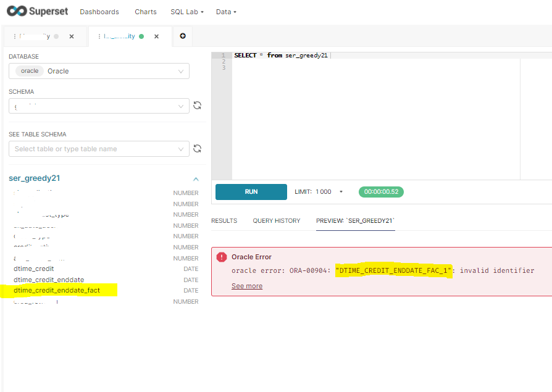The width and height of the screenshot is (552, 392).
Task: Click the error exclamation icon in Oracle Error alert
Action: pos(221,257)
